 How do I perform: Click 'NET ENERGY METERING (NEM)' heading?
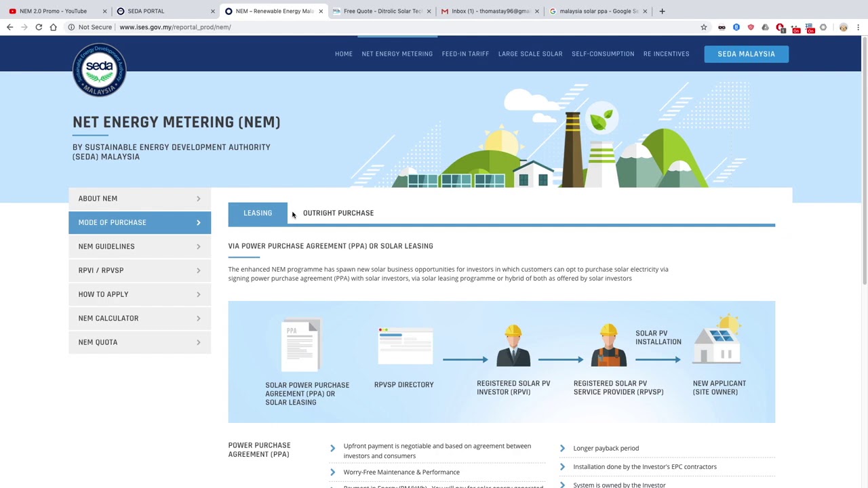(176, 122)
